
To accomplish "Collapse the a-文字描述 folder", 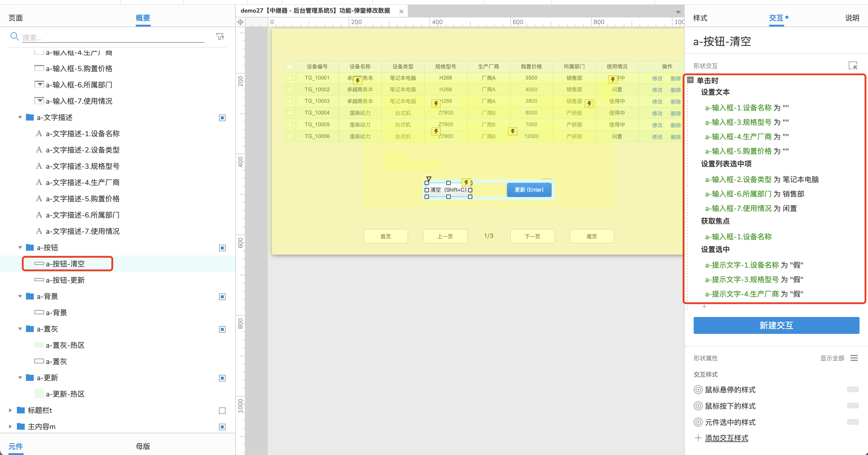I will (20, 118).
